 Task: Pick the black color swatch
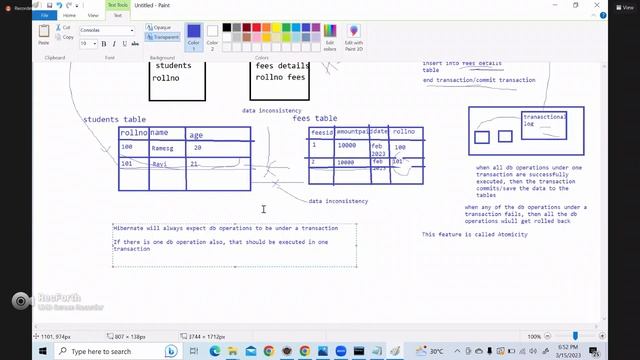pos(227,27)
